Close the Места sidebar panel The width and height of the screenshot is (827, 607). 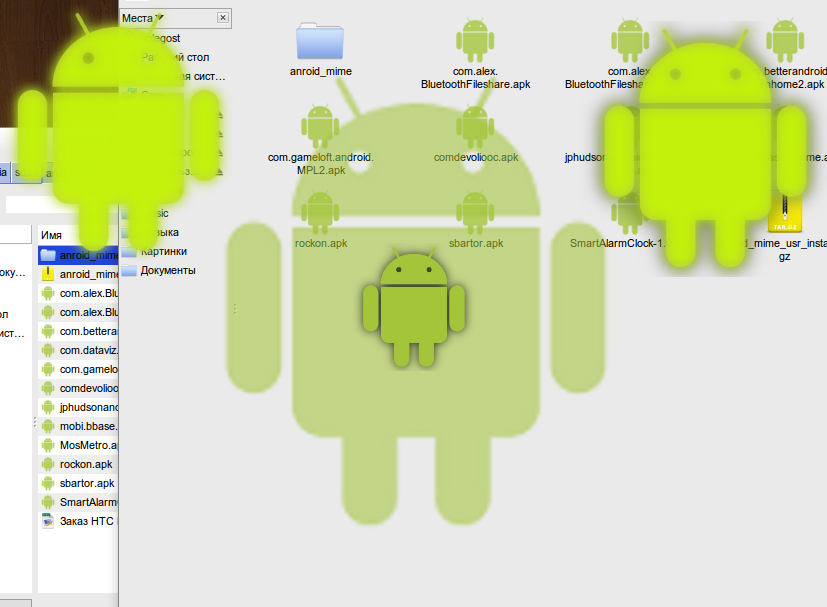(x=223, y=17)
